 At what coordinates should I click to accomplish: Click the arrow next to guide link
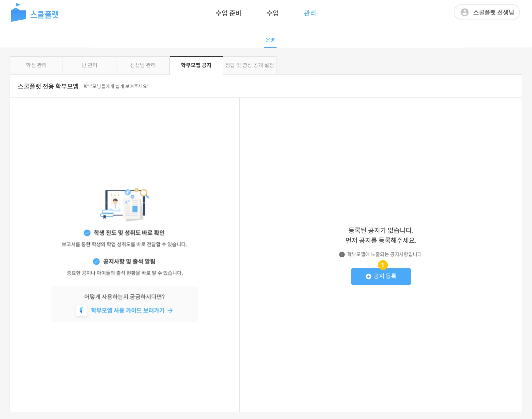(170, 311)
